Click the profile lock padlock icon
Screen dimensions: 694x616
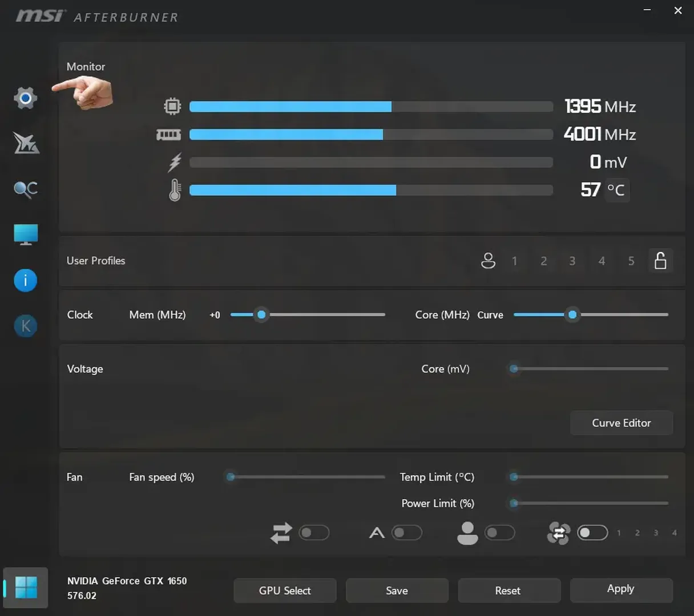[660, 261]
